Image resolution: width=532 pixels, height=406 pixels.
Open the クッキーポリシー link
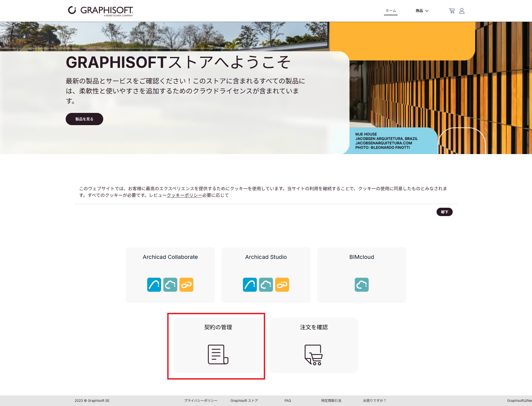coord(184,195)
